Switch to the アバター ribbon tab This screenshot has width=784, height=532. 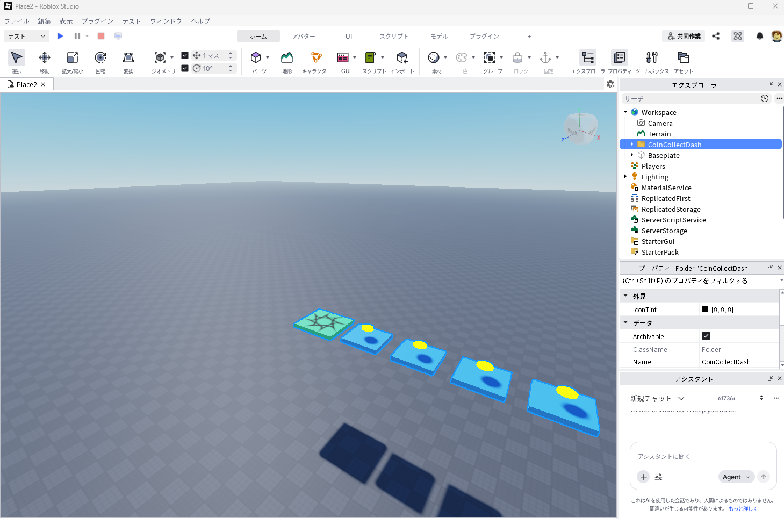(x=304, y=36)
